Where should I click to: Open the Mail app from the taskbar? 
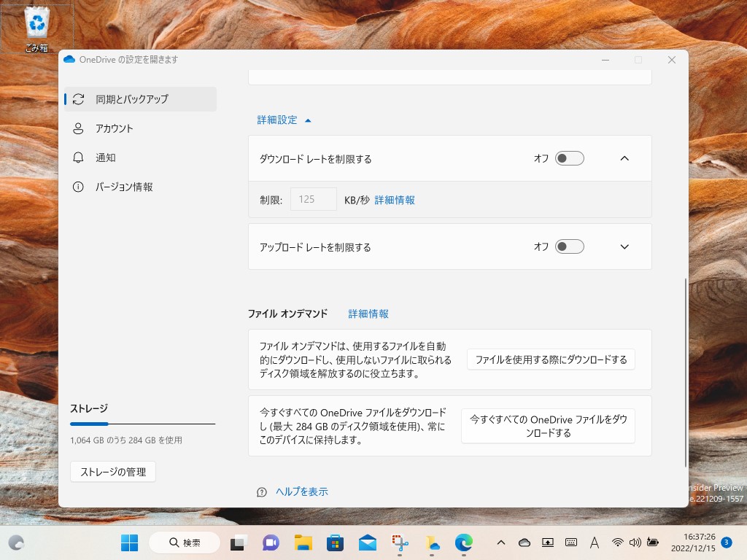pyautogui.click(x=367, y=542)
